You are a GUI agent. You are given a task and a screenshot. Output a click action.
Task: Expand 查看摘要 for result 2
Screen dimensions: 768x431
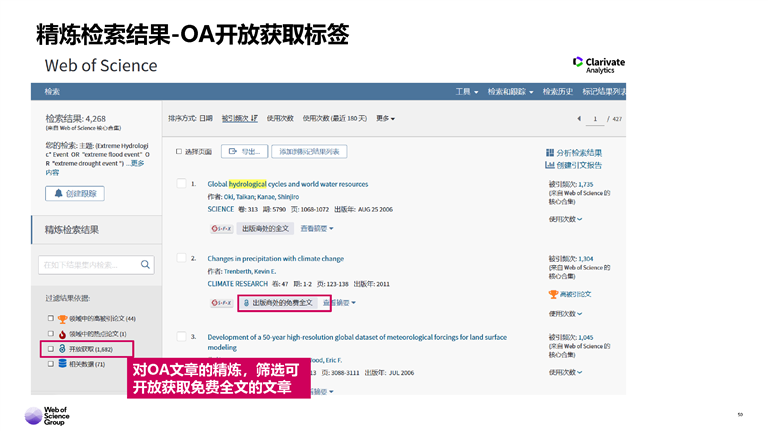[x=339, y=303]
